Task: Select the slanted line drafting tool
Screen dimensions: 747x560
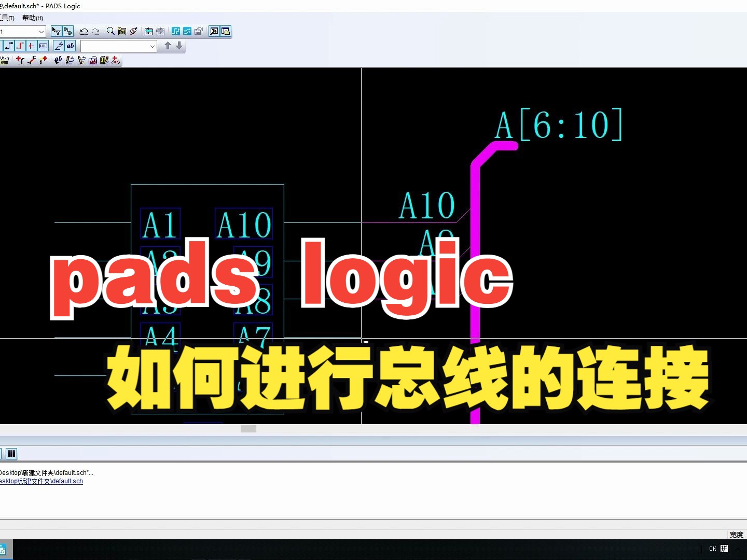Action: pos(59,46)
